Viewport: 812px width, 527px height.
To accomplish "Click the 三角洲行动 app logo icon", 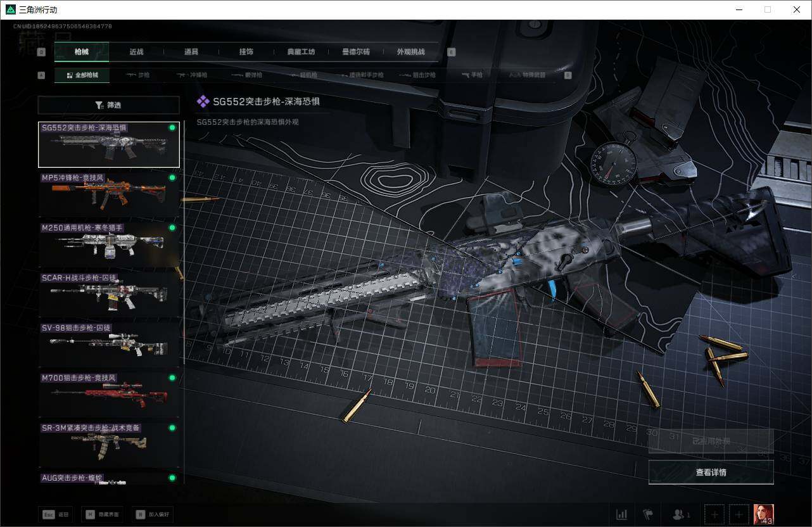I will tap(10, 10).
